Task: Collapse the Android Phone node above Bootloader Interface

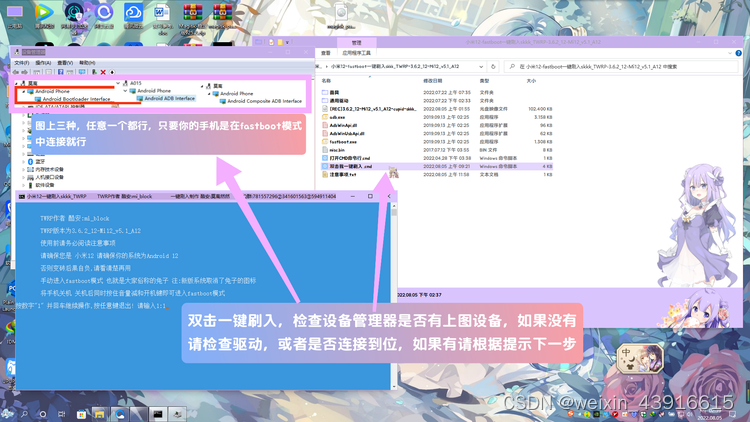Action: [24, 91]
